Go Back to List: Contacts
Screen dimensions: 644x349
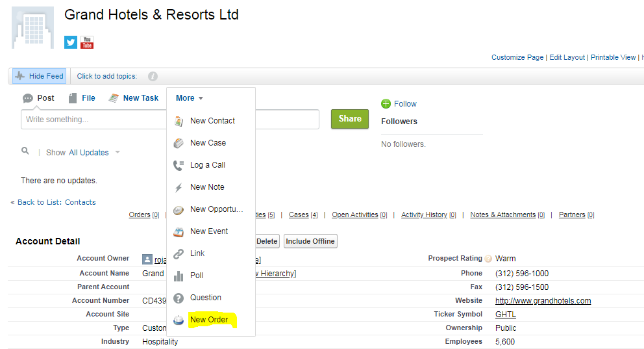[x=56, y=202]
